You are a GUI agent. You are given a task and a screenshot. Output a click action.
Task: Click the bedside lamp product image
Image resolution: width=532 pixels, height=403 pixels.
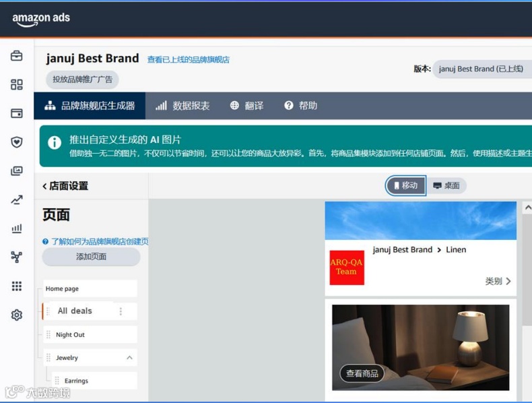(x=421, y=348)
